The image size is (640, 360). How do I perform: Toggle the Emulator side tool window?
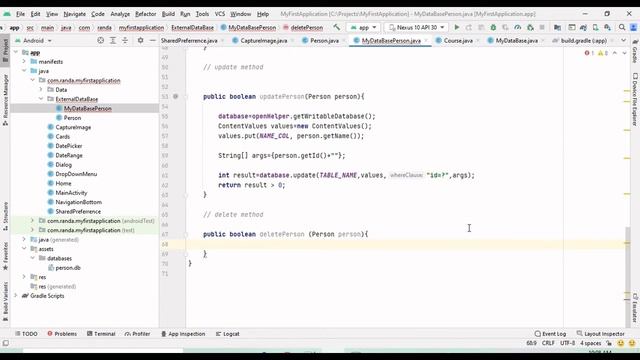click(x=635, y=308)
